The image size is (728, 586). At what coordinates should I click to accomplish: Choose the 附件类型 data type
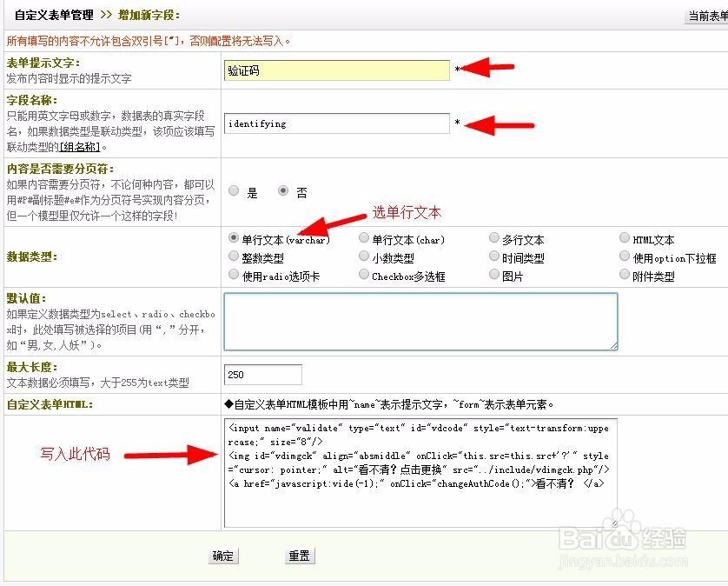[625, 273]
